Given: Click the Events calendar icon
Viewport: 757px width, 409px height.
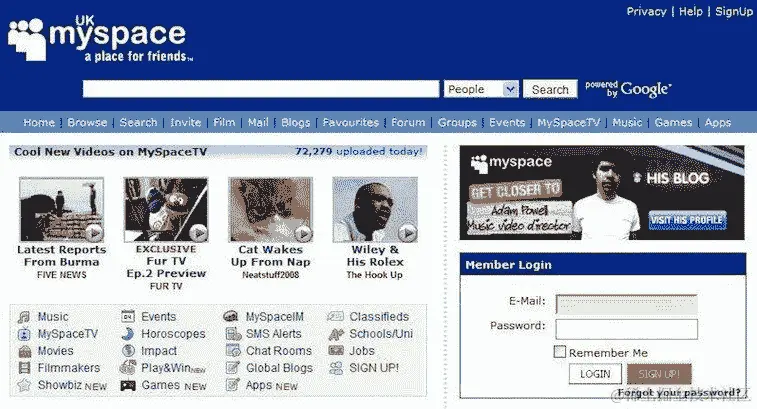Looking at the screenshot, I should click(128, 316).
